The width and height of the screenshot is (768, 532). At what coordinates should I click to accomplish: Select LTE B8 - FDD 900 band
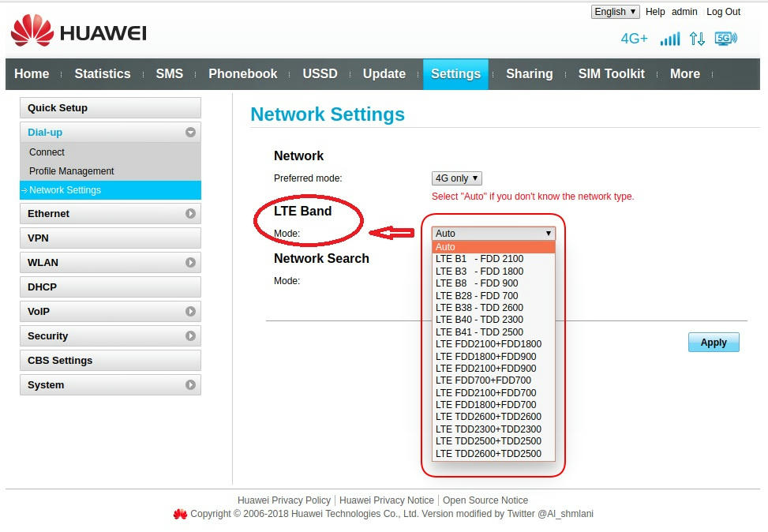tap(493, 283)
